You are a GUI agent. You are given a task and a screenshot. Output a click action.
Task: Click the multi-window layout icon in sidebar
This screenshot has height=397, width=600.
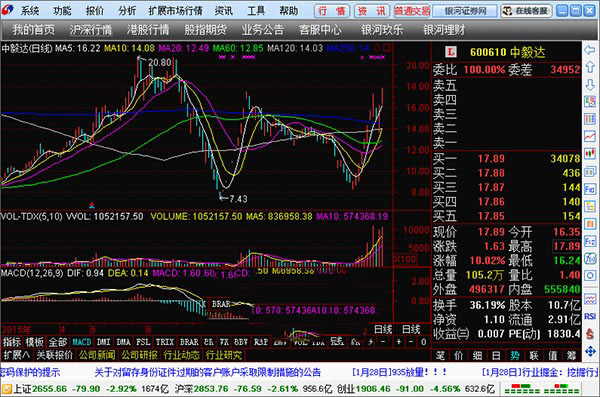point(590,171)
